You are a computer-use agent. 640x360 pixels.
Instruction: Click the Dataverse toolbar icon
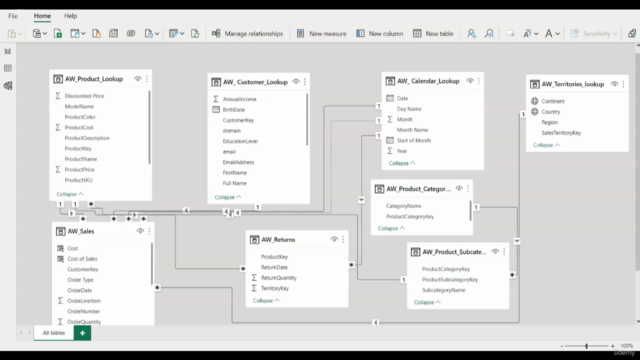tap(131, 33)
